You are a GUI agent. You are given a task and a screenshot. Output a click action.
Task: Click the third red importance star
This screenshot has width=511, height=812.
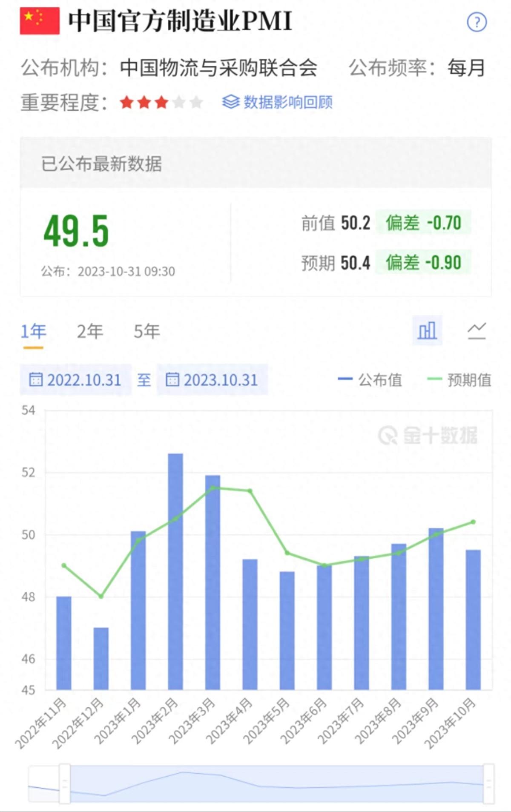click(x=161, y=102)
